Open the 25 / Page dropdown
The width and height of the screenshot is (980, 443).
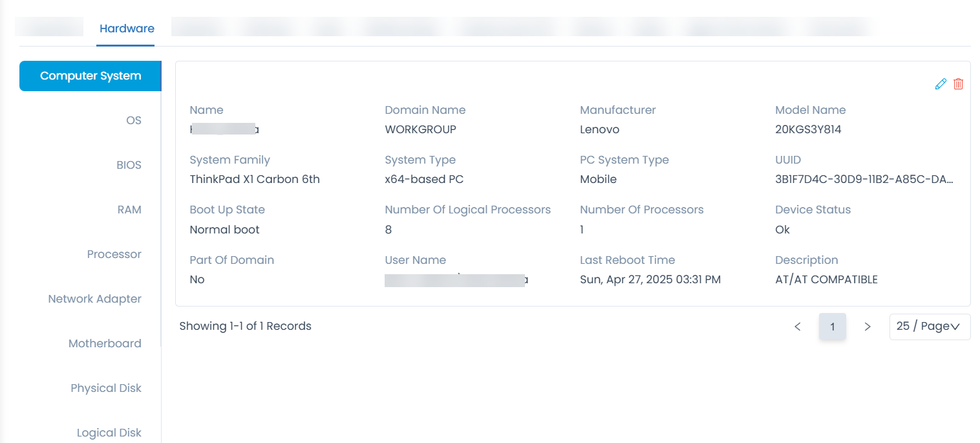[930, 327]
